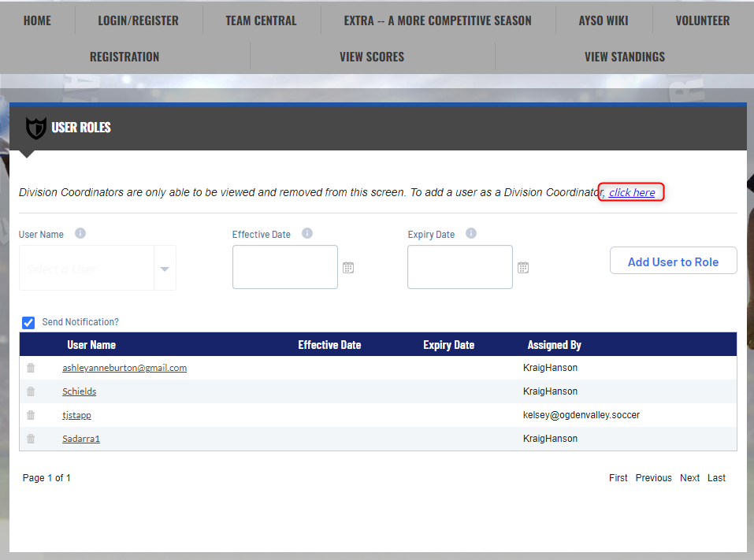The height and width of the screenshot is (560, 754).
Task: Click trash icon beside tjstapp
Action: pos(31,415)
